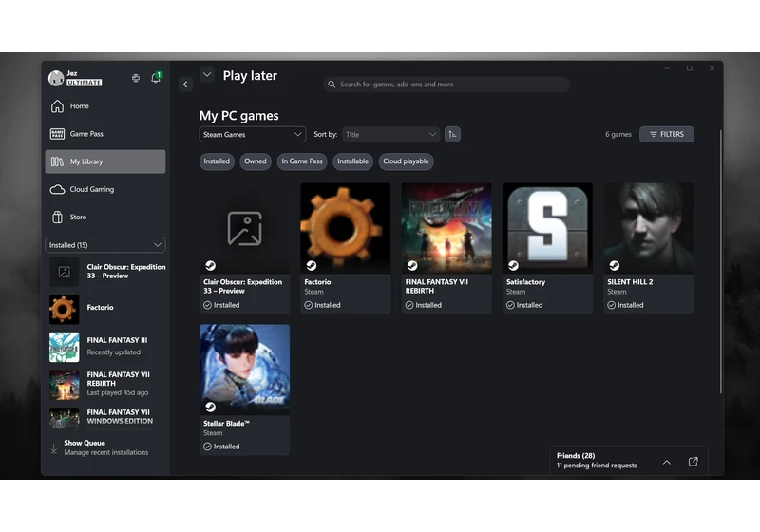Open Final Fantasy VII Rebirth cover tile

[446, 228]
